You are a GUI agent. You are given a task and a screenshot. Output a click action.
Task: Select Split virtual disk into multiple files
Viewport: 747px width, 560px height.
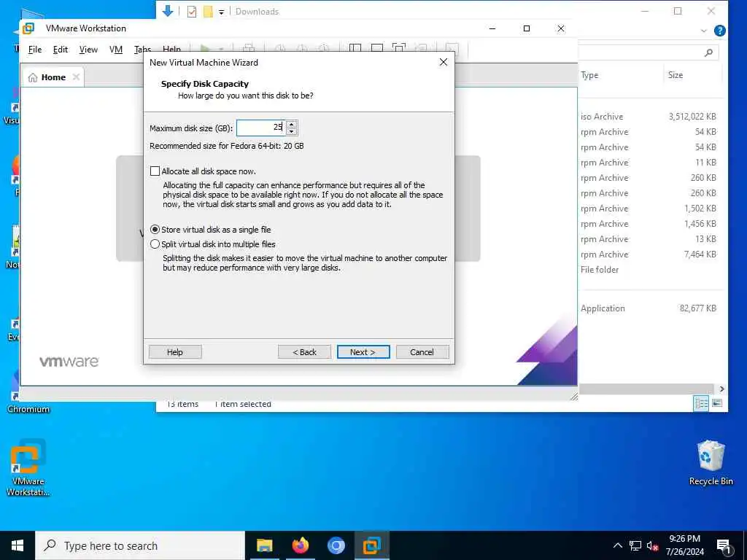(x=155, y=244)
